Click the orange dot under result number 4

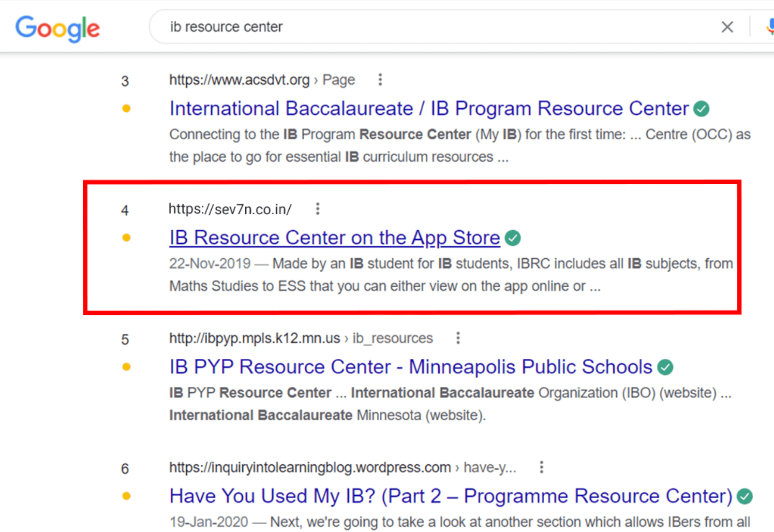(126, 238)
